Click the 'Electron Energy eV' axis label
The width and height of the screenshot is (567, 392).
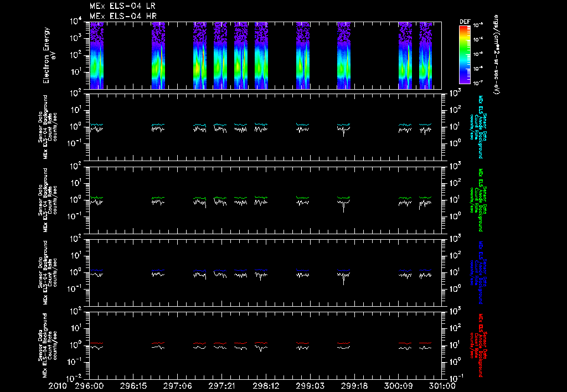point(49,55)
